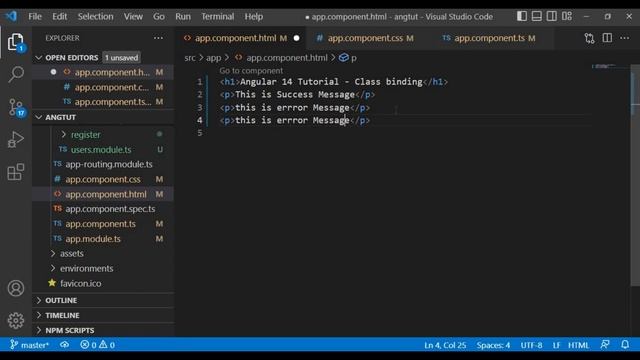640x360 pixels.
Task: Toggle the Secondary Side Bar layout icon
Action: pos(551,16)
